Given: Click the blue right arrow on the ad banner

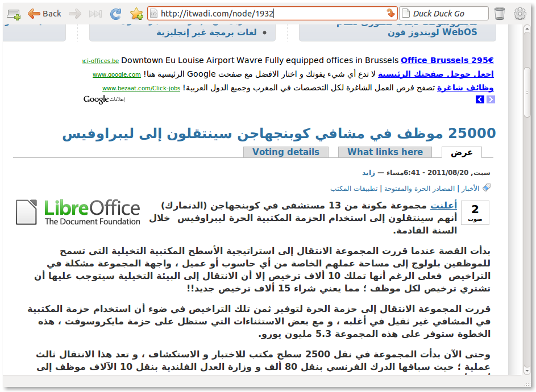Looking at the screenshot, I should click(x=490, y=99).
